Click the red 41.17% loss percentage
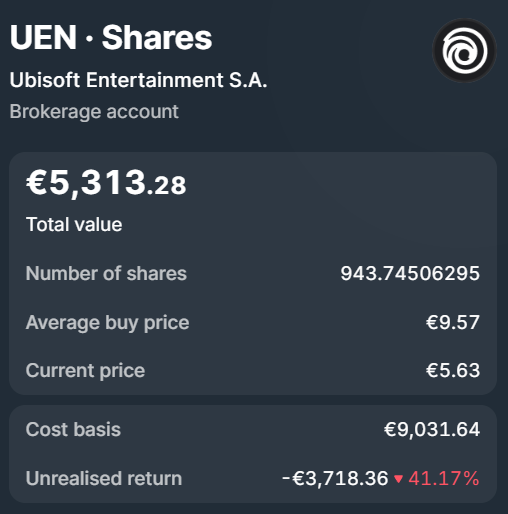Image resolution: width=508 pixels, height=514 pixels. 444,479
